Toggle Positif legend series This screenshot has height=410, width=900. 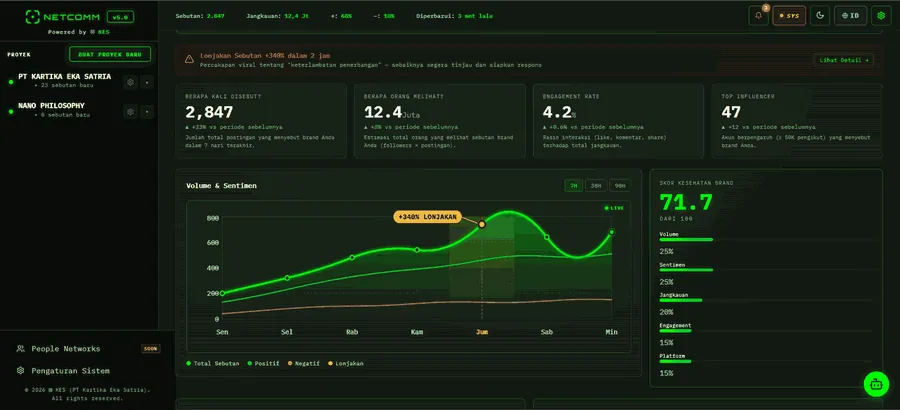coord(263,363)
